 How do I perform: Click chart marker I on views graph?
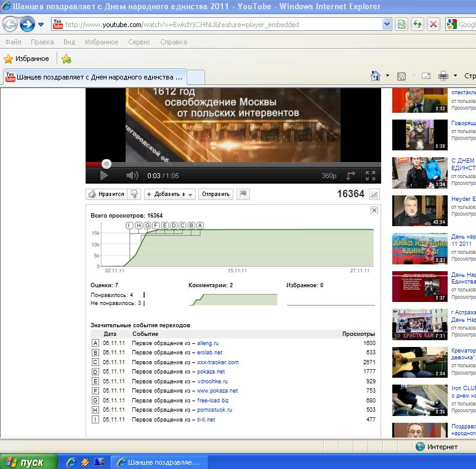pos(129,226)
